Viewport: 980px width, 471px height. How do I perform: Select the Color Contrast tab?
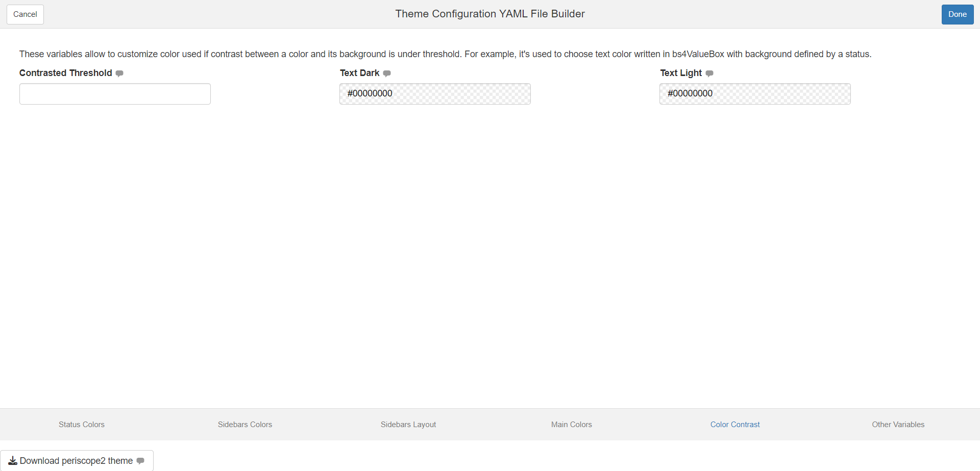(735, 425)
